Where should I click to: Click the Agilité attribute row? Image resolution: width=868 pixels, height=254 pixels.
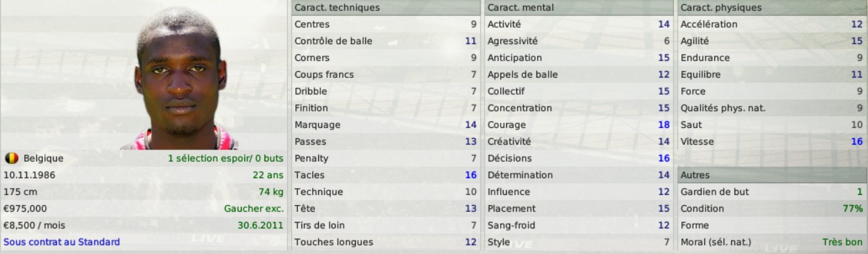(771, 41)
